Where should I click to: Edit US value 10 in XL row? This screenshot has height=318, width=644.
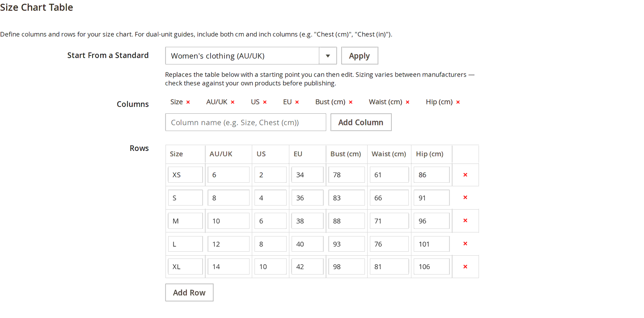tap(271, 266)
